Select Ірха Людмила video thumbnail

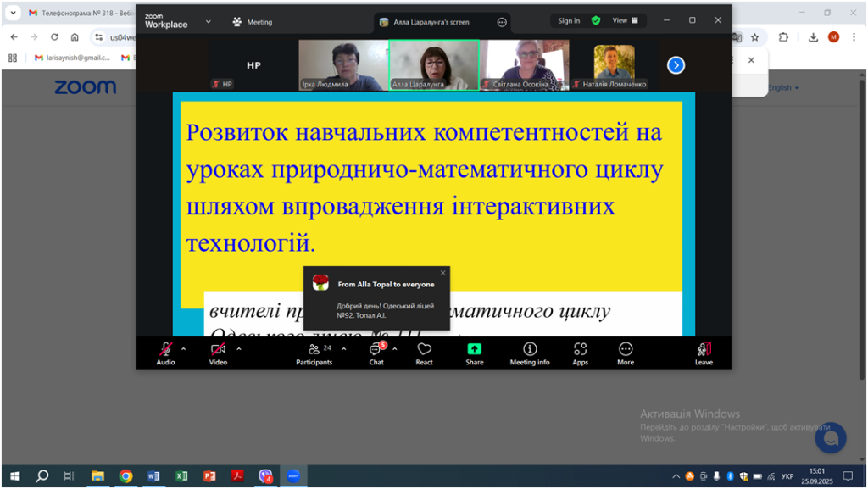pyautogui.click(x=343, y=65)
